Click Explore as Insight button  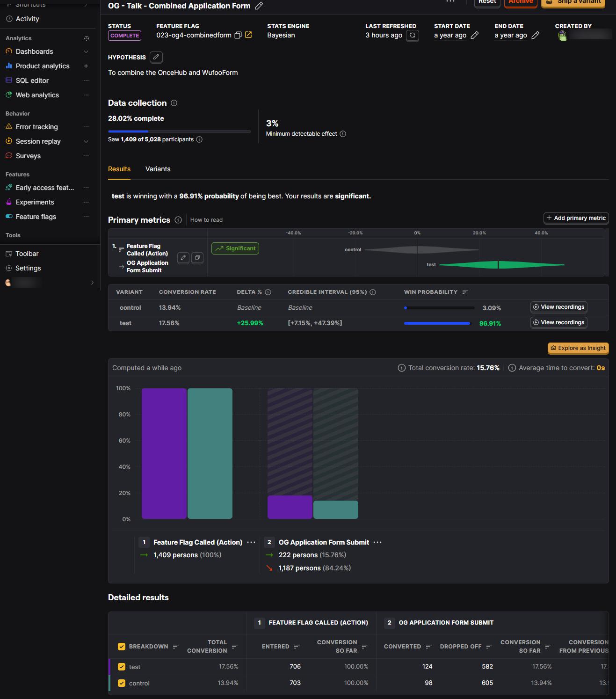tap(578, 348)
